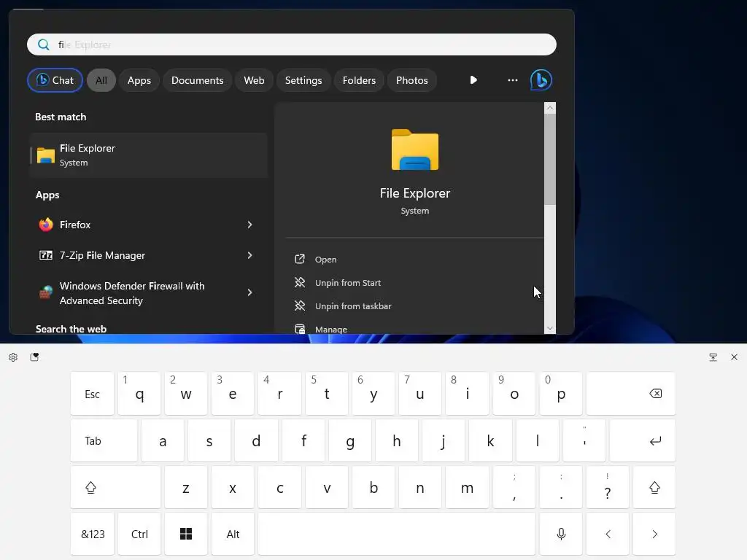
Task: Tap the Alt key
Action: 233,534
